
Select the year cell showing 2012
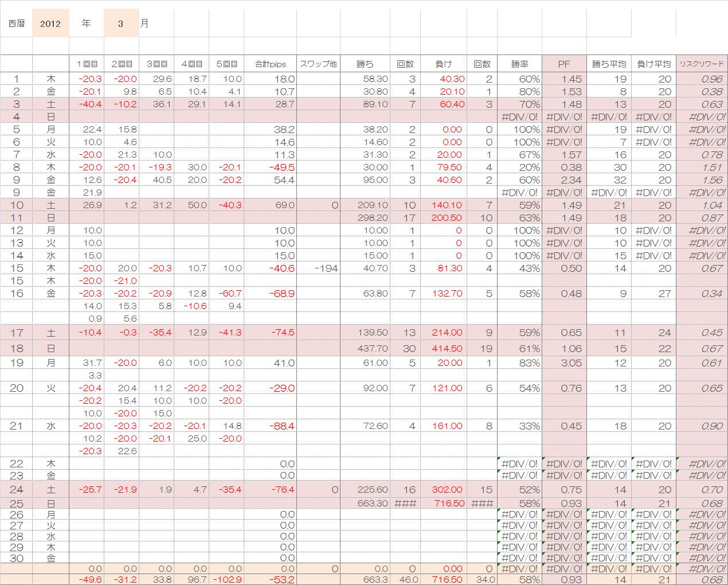coord(51,24)
